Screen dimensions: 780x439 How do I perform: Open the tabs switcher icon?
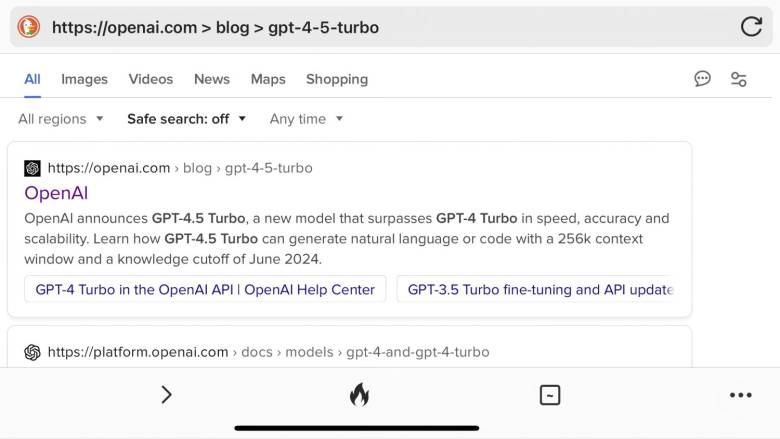550,395
